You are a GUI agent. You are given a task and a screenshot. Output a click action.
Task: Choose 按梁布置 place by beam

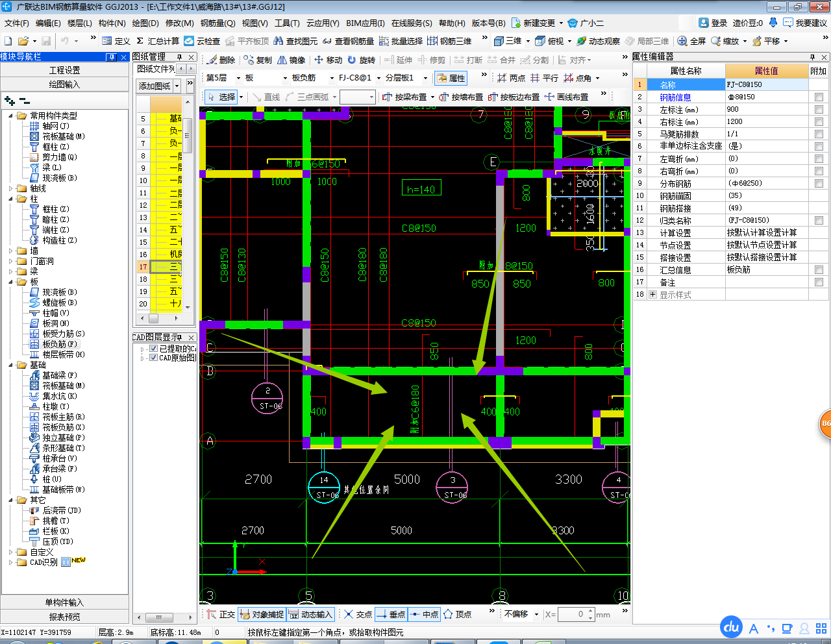[404, 97]
